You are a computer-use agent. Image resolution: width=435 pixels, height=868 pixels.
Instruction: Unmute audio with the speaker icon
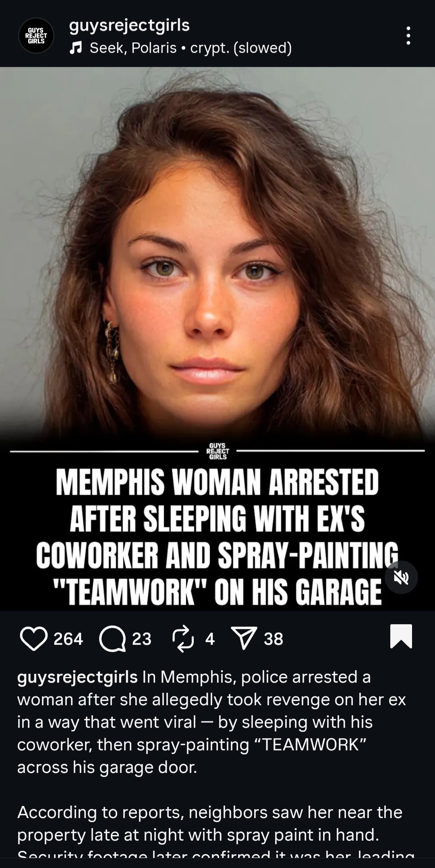coord(401,577)
